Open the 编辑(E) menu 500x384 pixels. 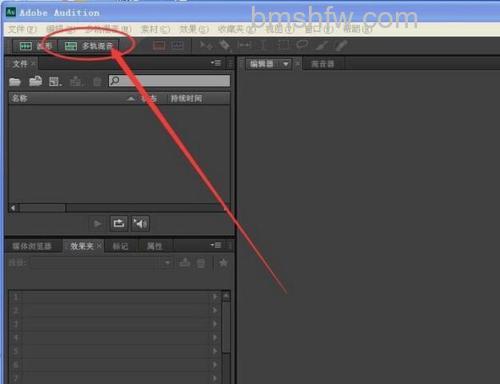61,30
